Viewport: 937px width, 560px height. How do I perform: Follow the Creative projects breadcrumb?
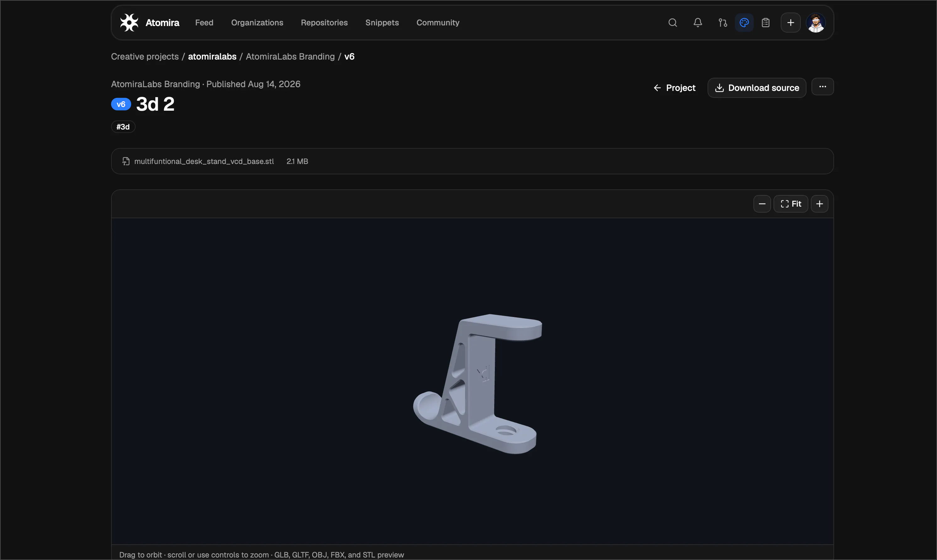pos(145,57)
